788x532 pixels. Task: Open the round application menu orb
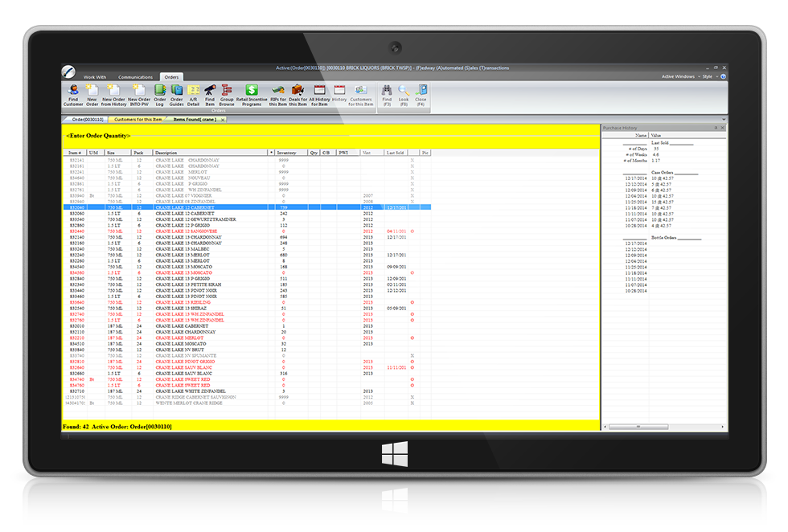point(69,72)
